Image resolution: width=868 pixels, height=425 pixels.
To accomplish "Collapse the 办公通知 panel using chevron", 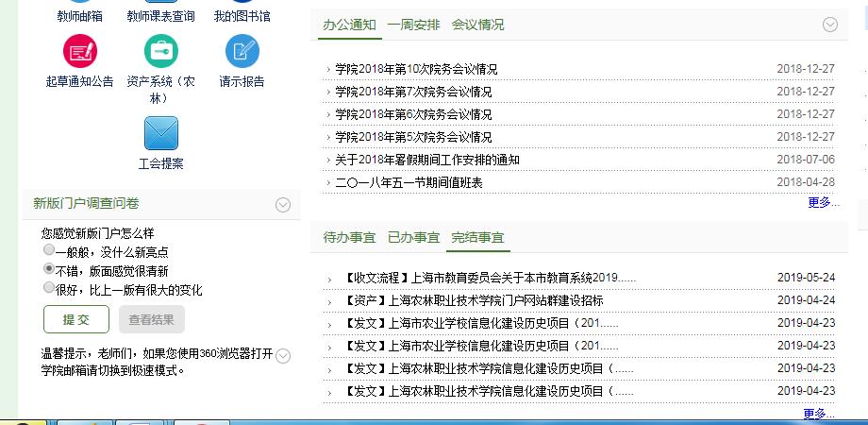I will (x=830, y=25).
